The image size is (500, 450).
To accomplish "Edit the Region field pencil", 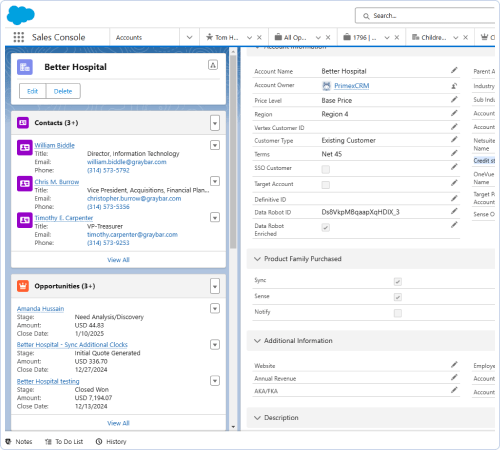I will (454, 113).
